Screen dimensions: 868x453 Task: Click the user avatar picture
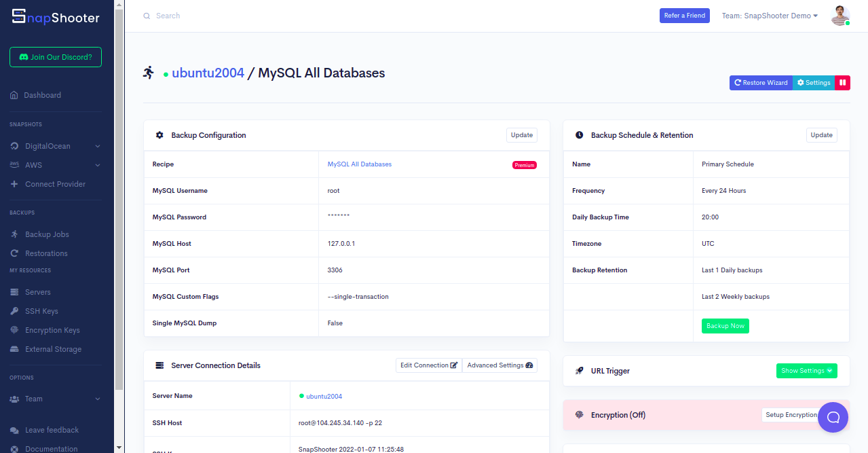840,15
